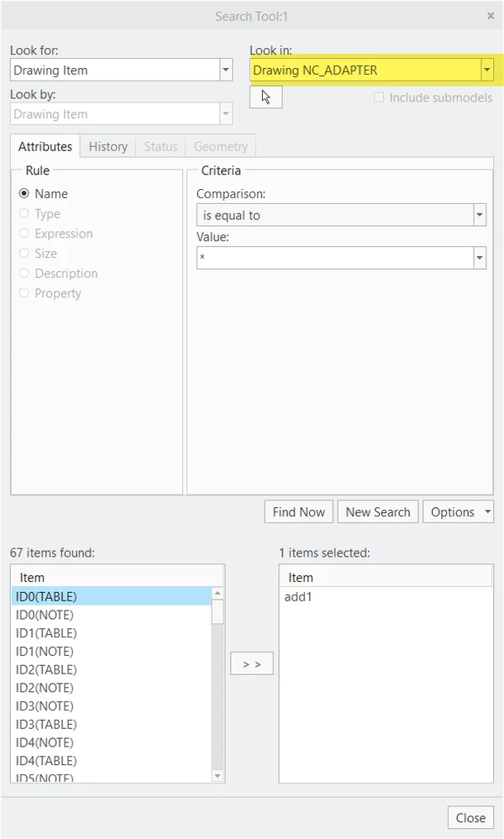Click the Item header of selected items list

386,577
